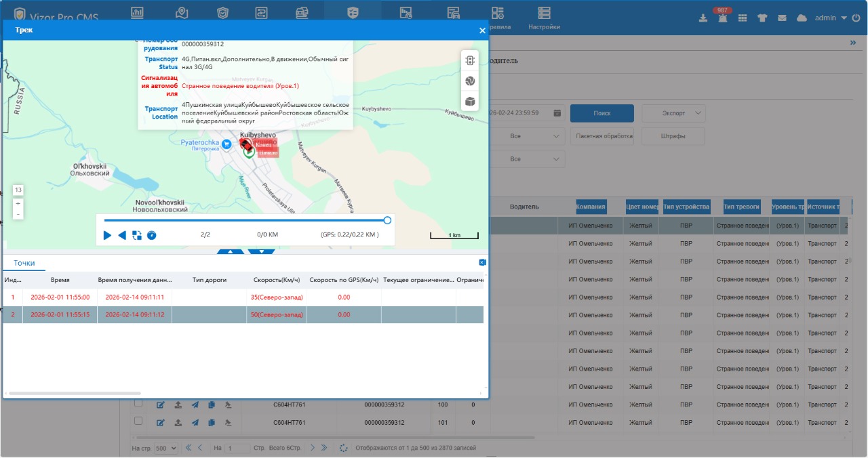Play the track forward
868x458 pixels.
(107, 235)
